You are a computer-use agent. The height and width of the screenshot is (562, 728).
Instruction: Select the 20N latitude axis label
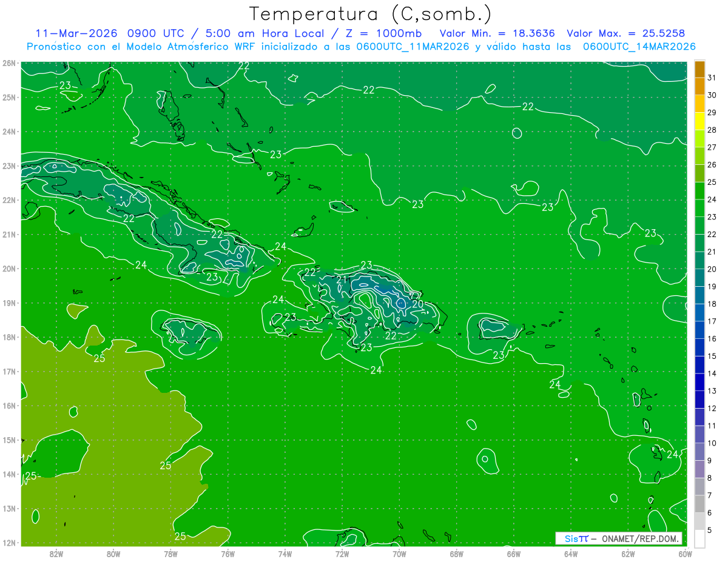pos(9,269)
